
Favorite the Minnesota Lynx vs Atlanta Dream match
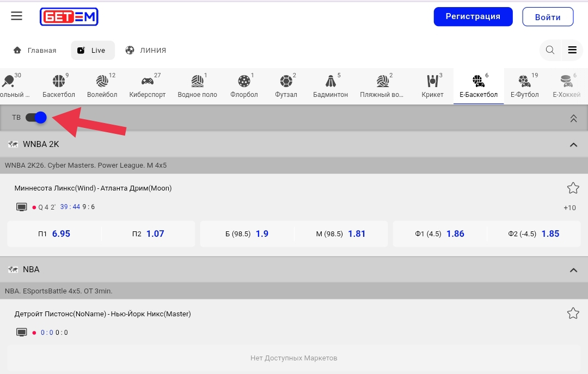573,188
